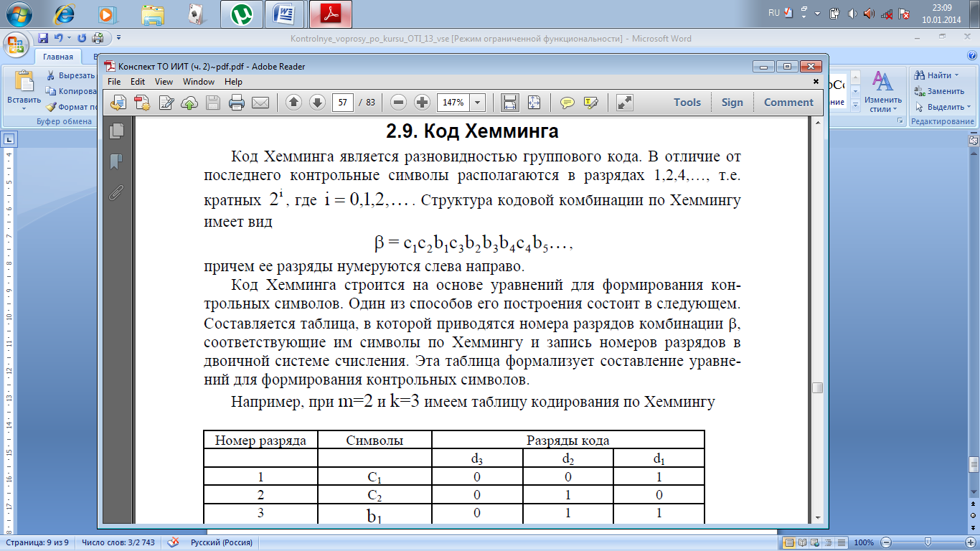Viewport: 980px width, 551px height.
Task: Select Print Layout view in Word status bar
Action: pos(790,542)
